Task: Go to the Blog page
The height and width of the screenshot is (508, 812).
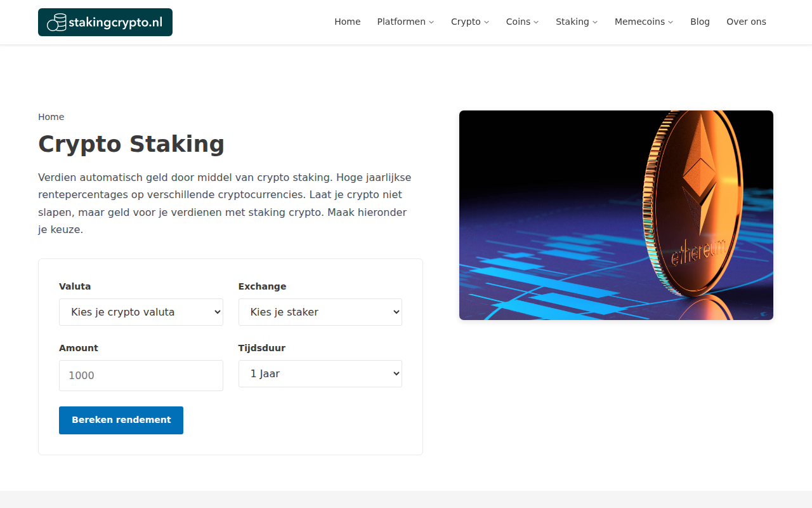Action: [700, 22]
